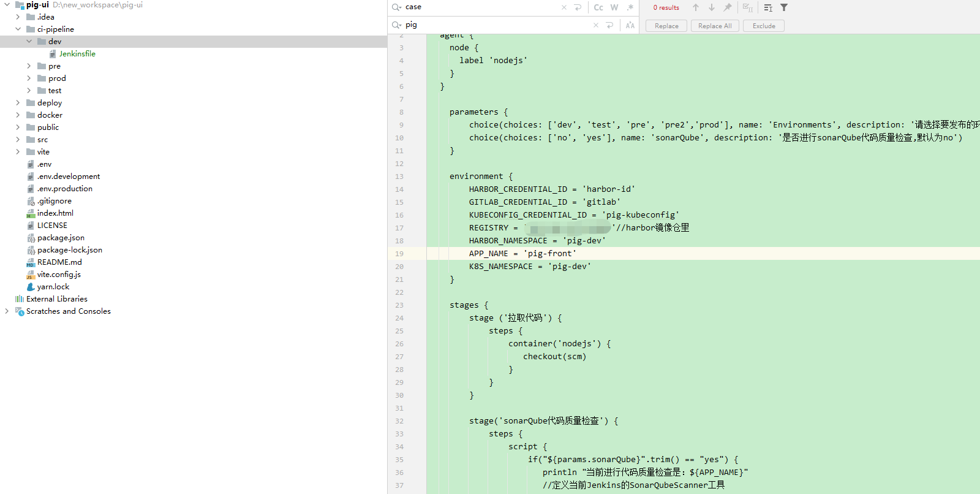Screen dimensions: 980x494
Task: Toggle Preserve Case option
Action: (630, 25)
